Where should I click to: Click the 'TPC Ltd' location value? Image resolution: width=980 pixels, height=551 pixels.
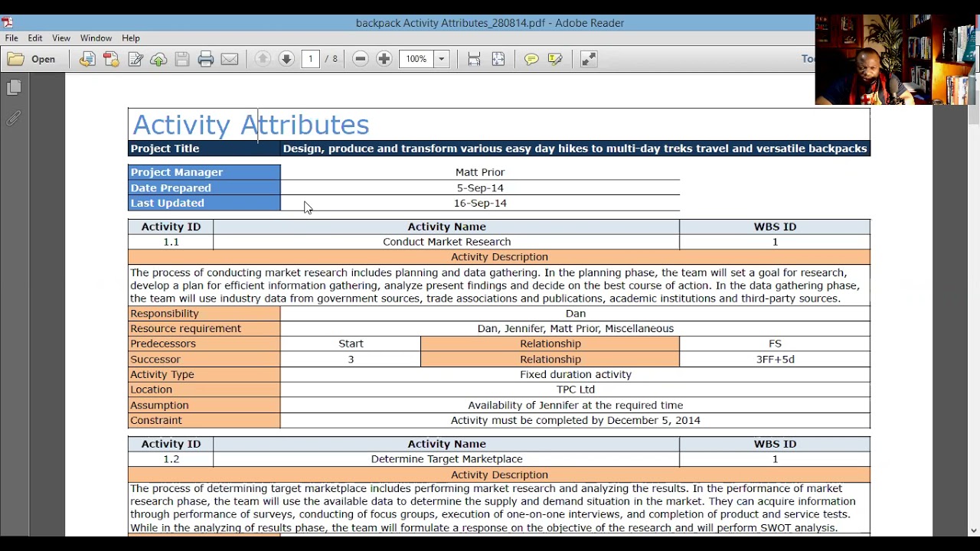pos(576,390)
